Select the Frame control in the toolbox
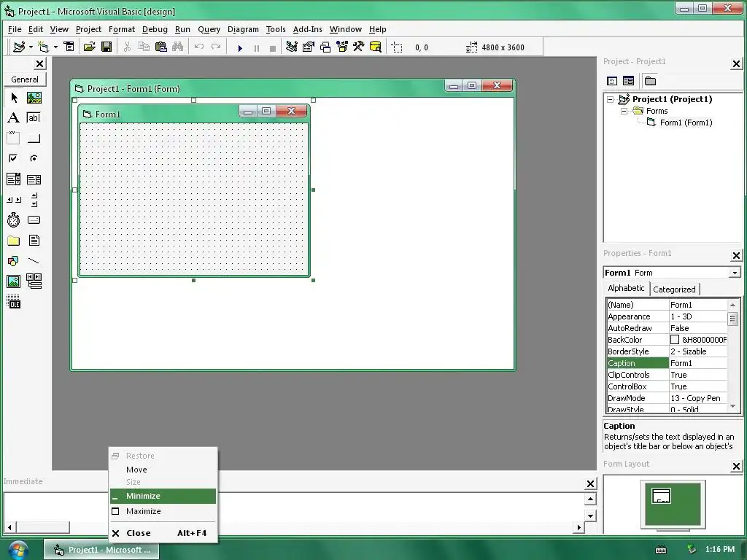This screenshot has width=747, height=560. 14,139
